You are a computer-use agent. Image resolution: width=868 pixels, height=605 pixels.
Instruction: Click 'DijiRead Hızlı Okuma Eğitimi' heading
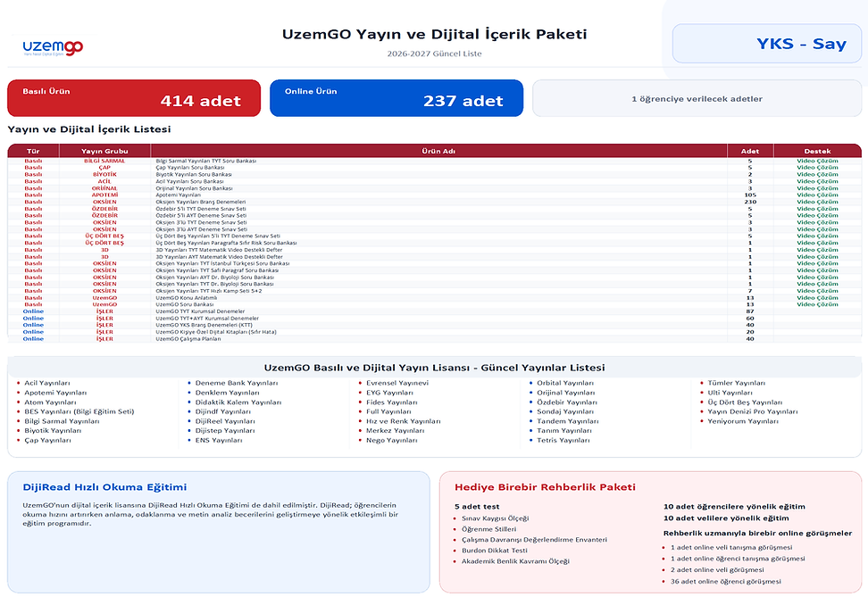coord(104,487)
